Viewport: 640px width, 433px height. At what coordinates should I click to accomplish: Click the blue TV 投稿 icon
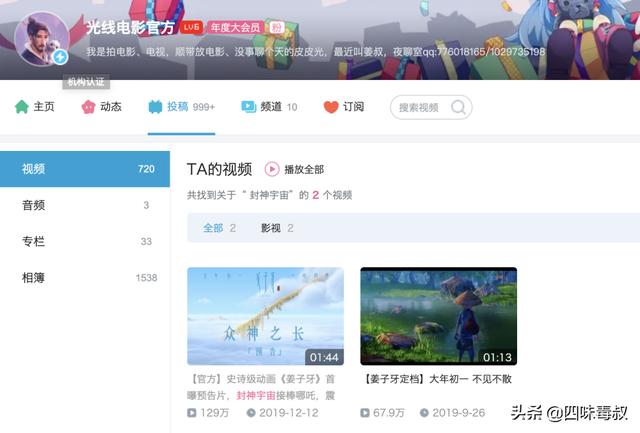pos(155,107)
